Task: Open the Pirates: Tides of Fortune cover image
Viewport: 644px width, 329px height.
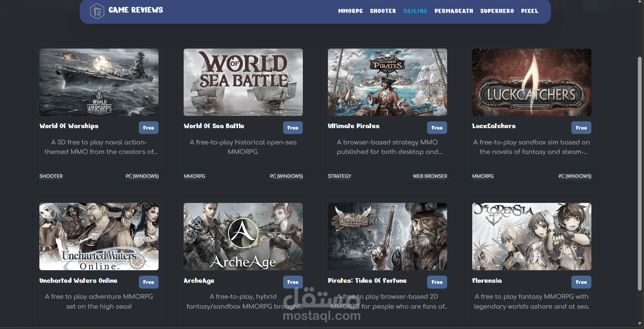Action: [387, 237]
